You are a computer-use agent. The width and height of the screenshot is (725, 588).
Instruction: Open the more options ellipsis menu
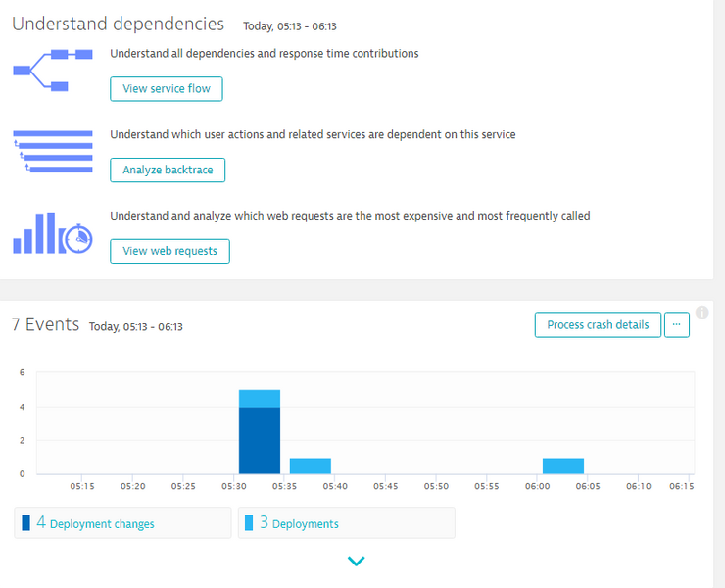[x=677, y=325]
